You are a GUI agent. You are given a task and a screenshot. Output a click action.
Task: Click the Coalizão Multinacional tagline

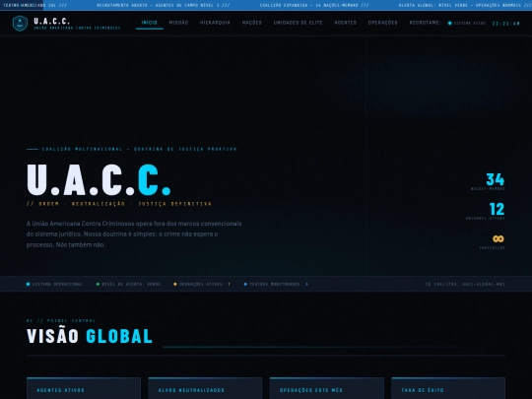click(139, 149)
